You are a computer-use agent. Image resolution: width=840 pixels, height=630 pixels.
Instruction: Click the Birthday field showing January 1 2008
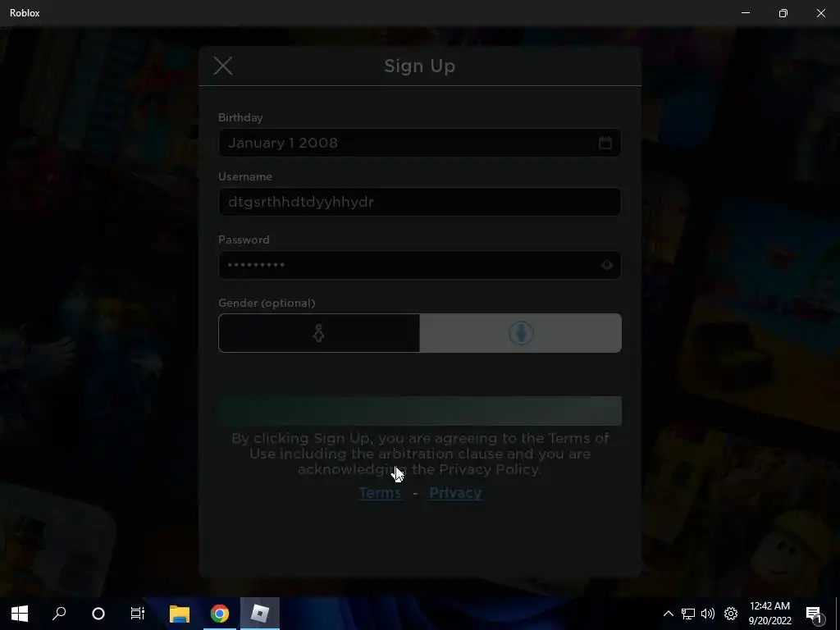[x=419, y=143]
